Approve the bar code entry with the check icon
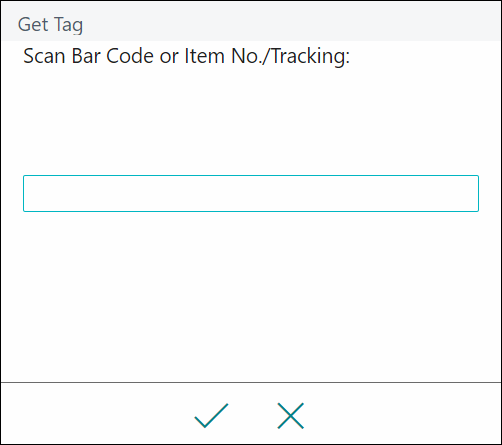The image size is (502, 445). (211, 415)
